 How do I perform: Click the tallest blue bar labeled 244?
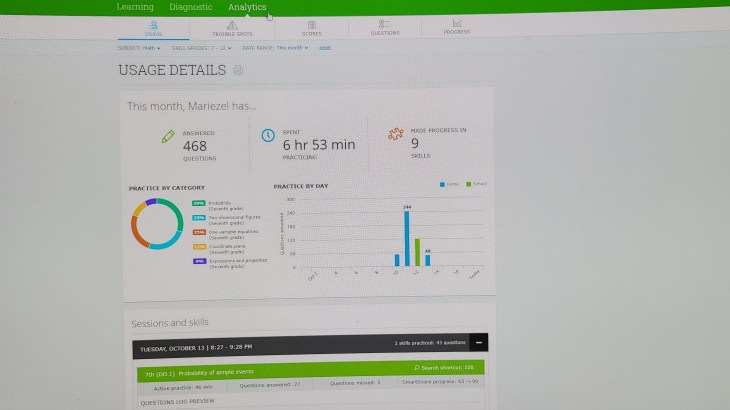(x=407, y=238)
